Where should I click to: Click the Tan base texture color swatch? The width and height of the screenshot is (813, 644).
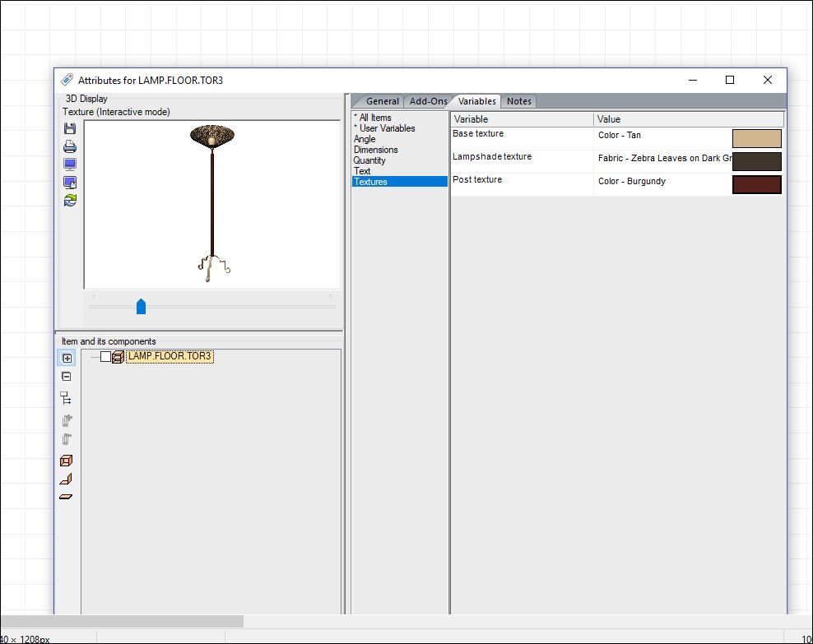point(756,138)
